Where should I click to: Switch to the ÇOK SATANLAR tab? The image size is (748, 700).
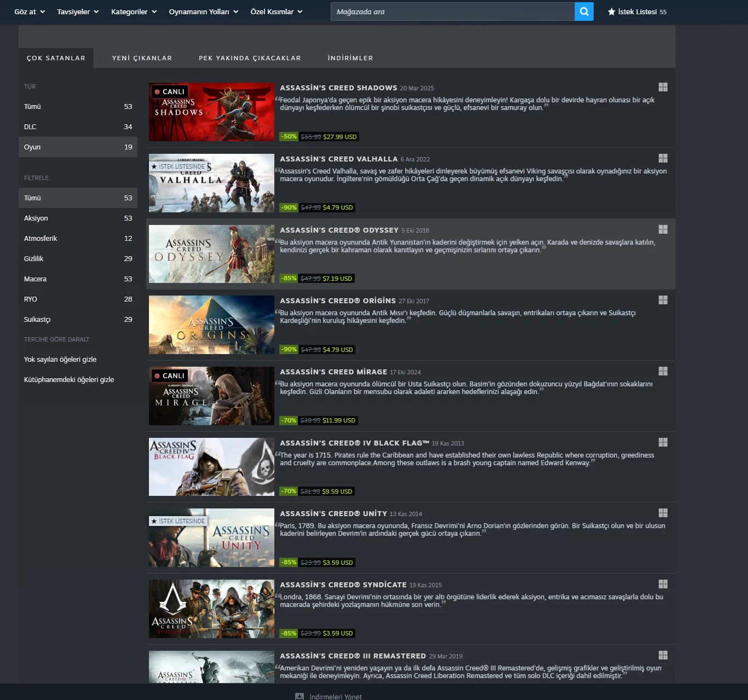[x=56, y=58]
